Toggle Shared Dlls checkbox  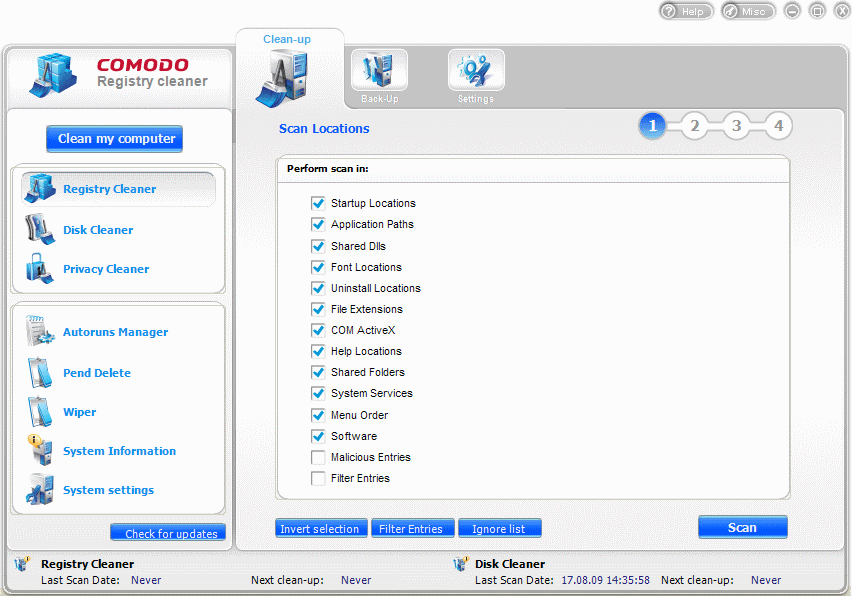pyautogui.click(x=318, y=246)
